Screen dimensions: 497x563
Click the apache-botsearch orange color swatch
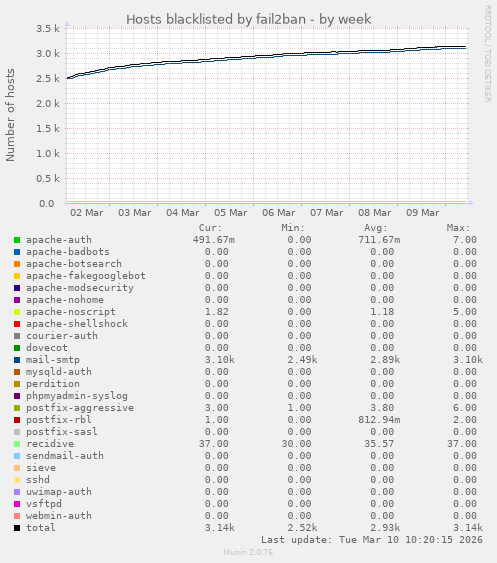[17, 264]
